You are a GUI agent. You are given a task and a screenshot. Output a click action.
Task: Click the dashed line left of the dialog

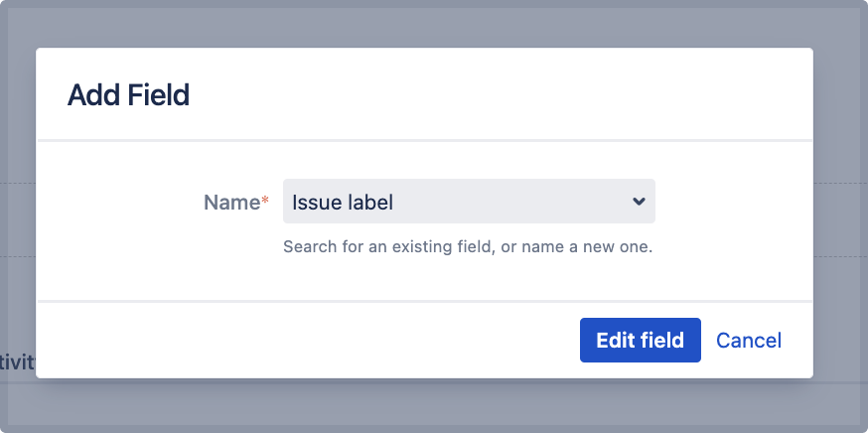17,184
